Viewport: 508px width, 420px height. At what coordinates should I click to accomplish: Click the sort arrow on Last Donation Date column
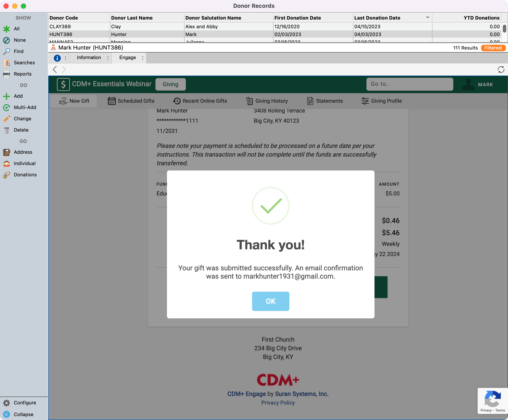[427, 17]
